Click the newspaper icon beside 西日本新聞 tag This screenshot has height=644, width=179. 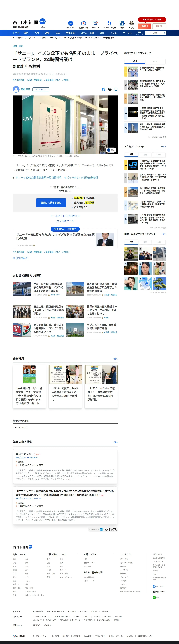(x=14, y=258)
